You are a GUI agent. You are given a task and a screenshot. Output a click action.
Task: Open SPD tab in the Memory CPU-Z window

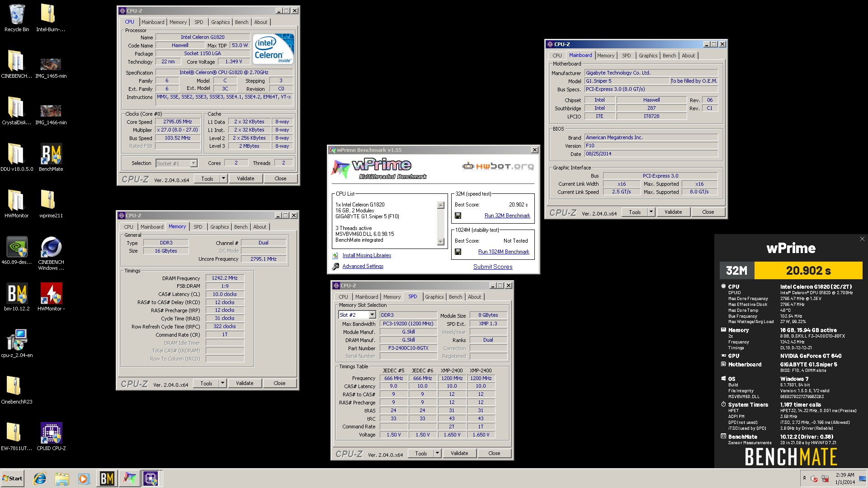198,227
